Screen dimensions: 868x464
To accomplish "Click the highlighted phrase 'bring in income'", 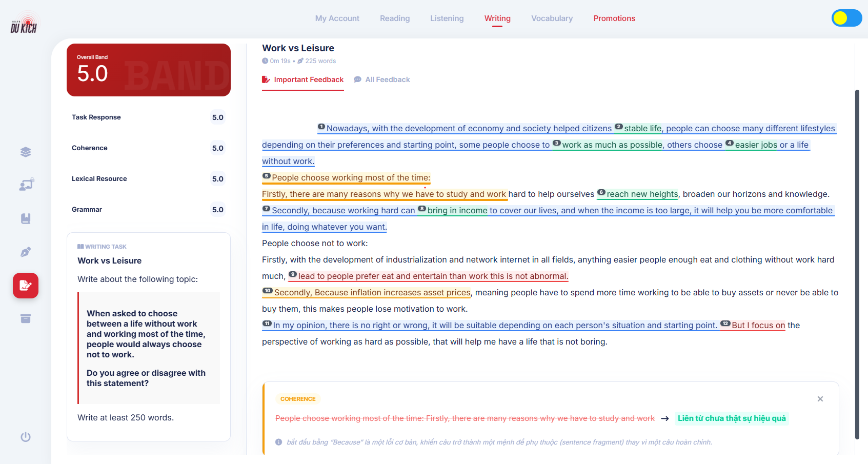I will point(457,211).
